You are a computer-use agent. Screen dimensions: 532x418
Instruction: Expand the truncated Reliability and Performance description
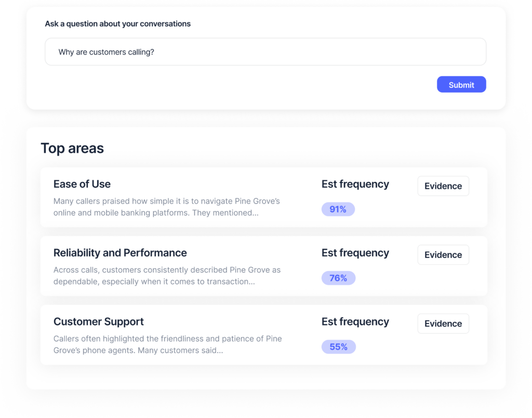click(167, 276)
